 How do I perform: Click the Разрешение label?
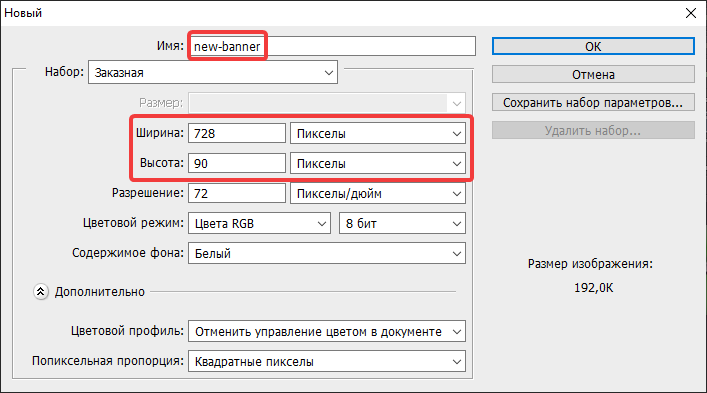148,193
